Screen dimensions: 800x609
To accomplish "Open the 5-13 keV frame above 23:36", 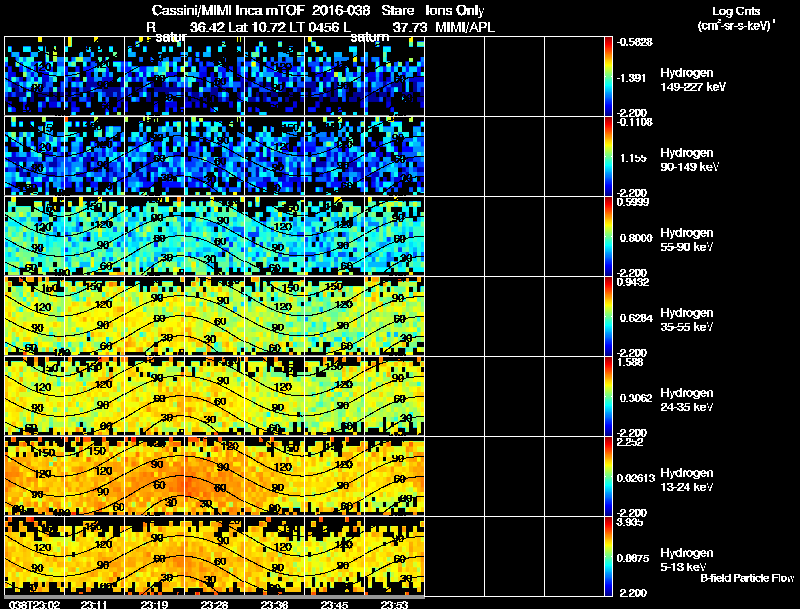I will pos(274,556).
